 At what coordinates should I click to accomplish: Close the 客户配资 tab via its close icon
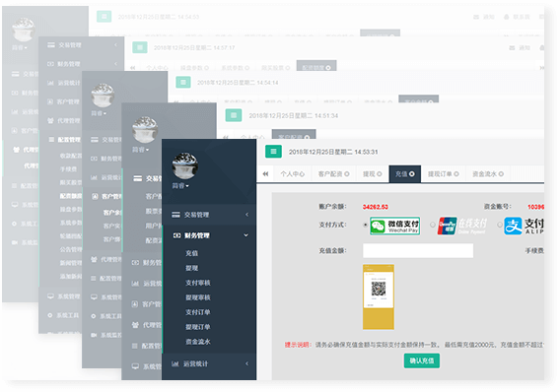346,174
